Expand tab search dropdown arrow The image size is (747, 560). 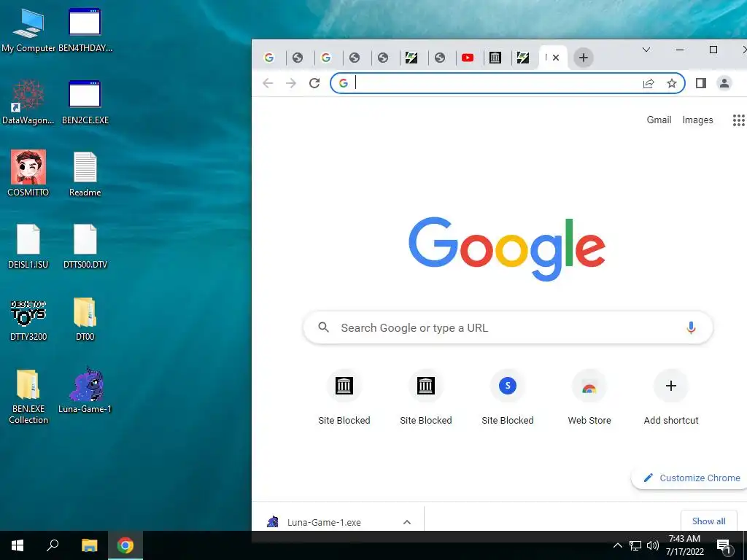tap(646, 50)
